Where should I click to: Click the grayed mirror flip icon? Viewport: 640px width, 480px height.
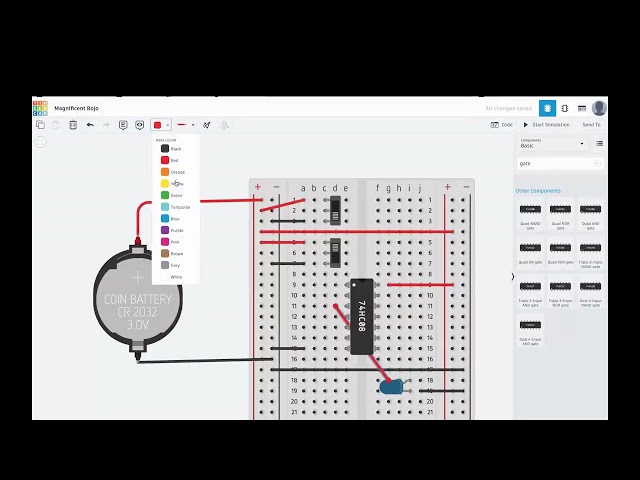tap(224, 125)
